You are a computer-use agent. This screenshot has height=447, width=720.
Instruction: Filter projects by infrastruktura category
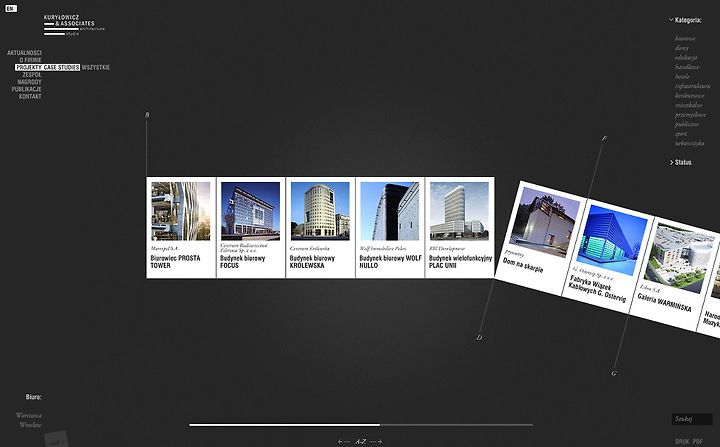692,86
